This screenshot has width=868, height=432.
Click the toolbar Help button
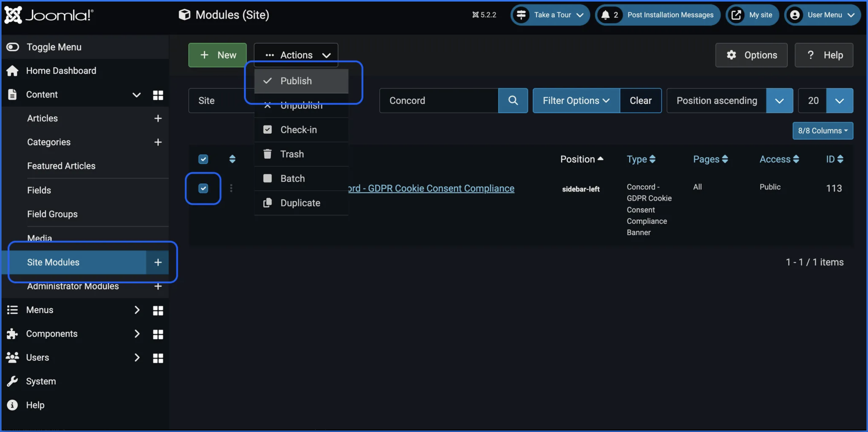(x=824, y=55)
